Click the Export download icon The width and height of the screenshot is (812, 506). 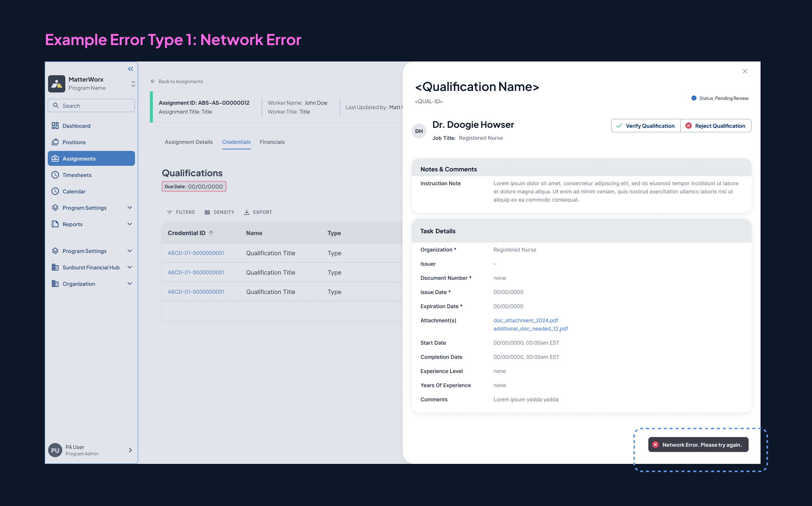[x=247, y=212]
